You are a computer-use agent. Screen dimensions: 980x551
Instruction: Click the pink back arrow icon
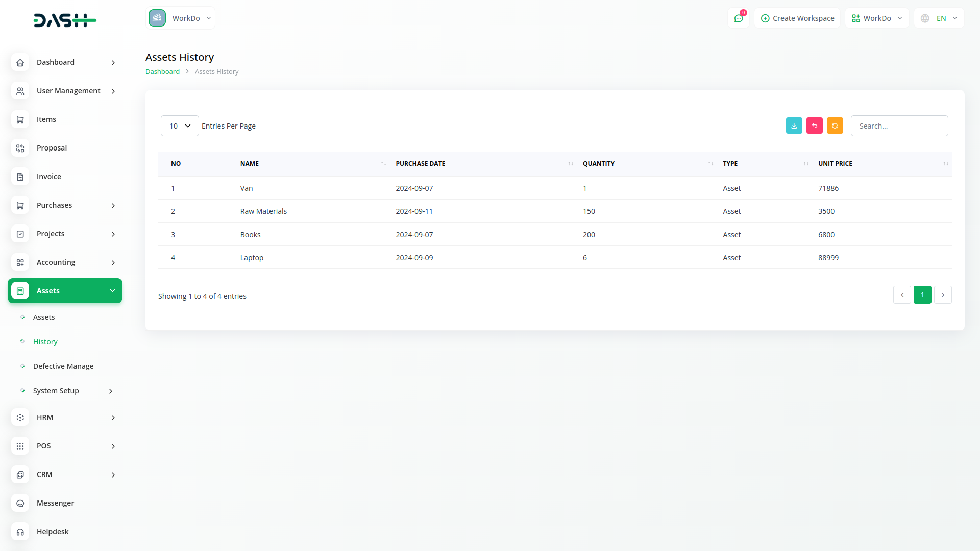coord(814,126)
